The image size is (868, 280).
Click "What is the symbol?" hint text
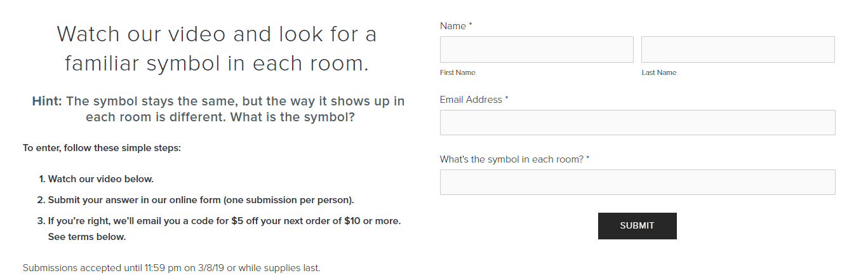(x=292, y=117)
